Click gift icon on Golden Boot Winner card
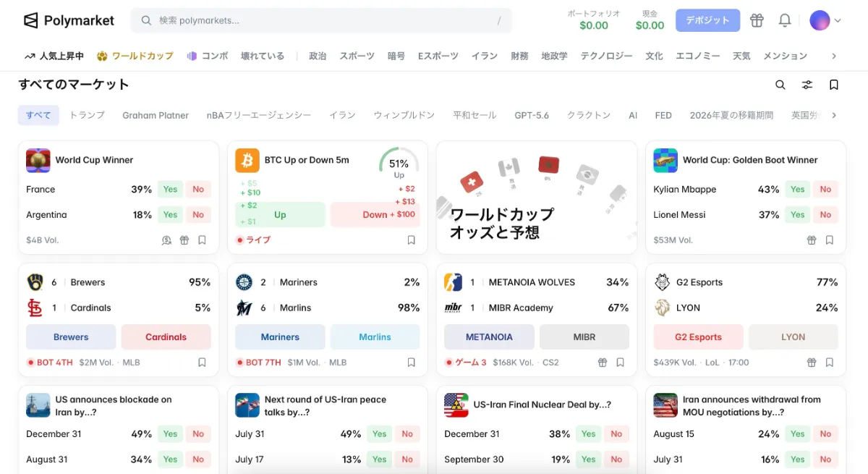Viewport: 868px width, 474px height. (x=812, y=240)
